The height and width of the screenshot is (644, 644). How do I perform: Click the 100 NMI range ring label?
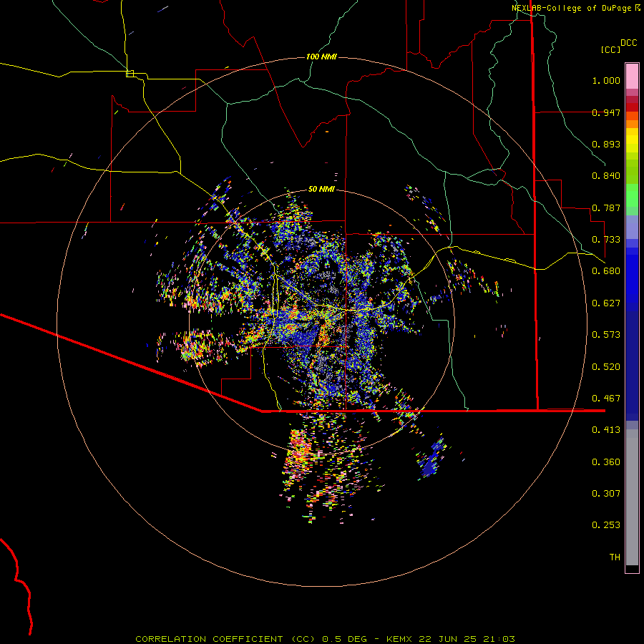pos(321,57)
